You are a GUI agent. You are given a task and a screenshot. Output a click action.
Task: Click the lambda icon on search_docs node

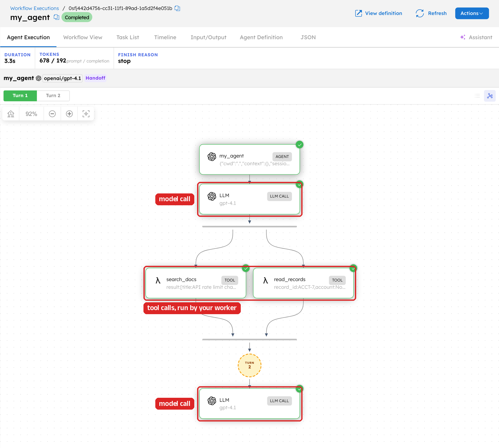[158, 280]
